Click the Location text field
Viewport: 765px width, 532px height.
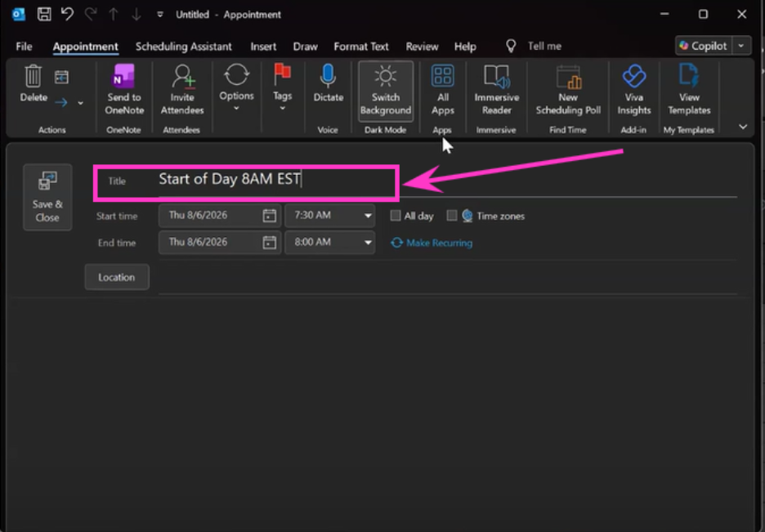pos(447,278)
